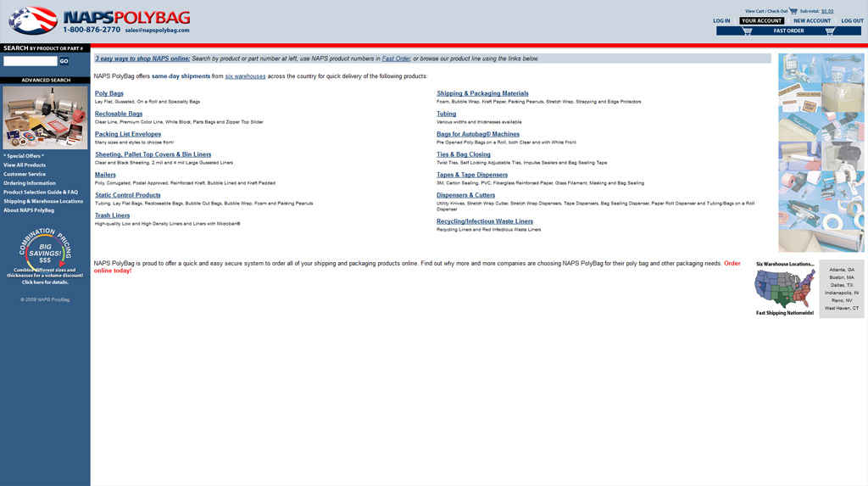This screenshot has width=868, height=486.
Task: Click the Six Warehouse Locations map image
Action: click(785, 288)
